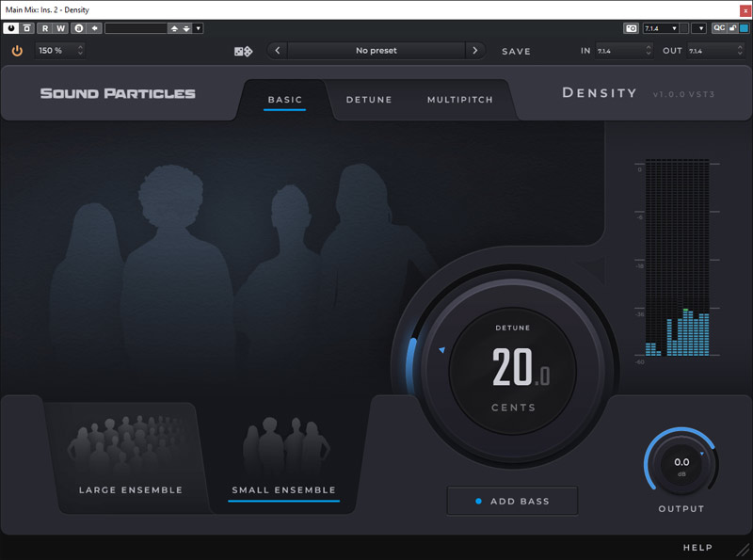The height and width of the screenshot is (560, 753).
Task: Toggle the Add Bass option
Action: coord(512,501)
